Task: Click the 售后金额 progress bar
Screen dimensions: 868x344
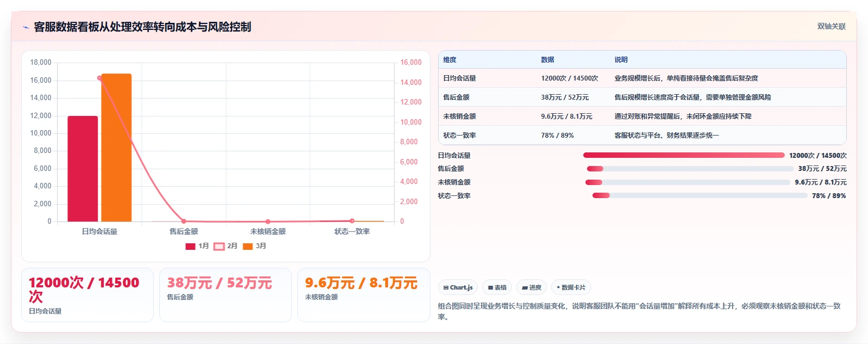Action: pyautogui.click(x=690, y=169)
